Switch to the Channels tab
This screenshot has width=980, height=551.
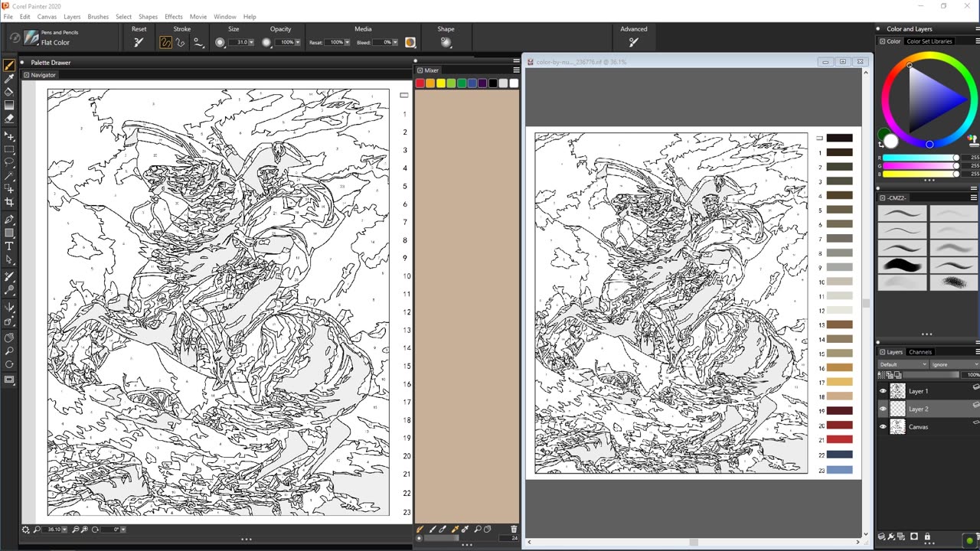pyautogui.click(x=920, y=352)
